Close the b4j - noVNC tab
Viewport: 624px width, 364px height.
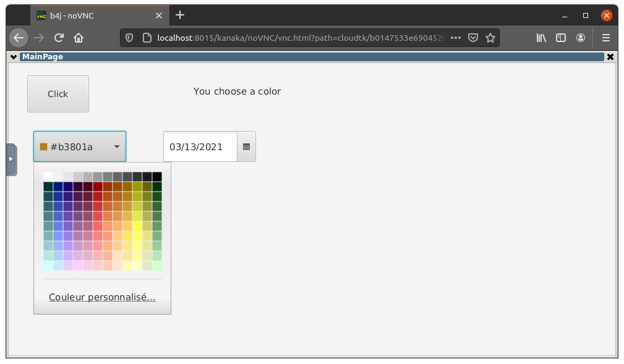159,15
